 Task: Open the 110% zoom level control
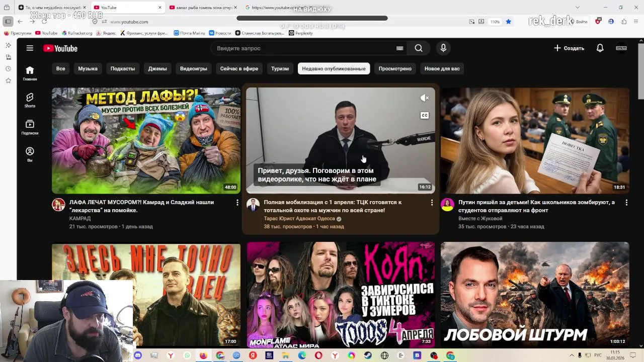click(x=495, y=22)
